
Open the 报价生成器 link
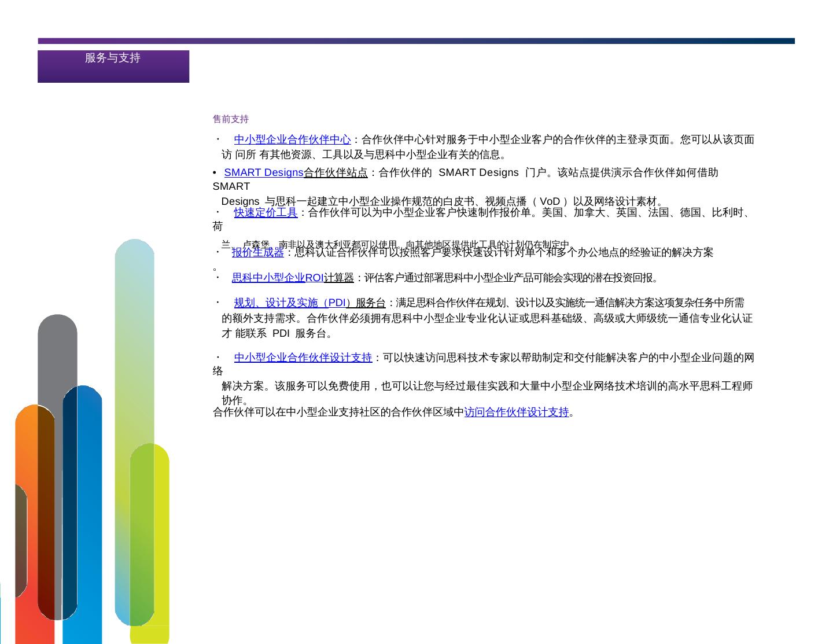(x=258, y=252)
